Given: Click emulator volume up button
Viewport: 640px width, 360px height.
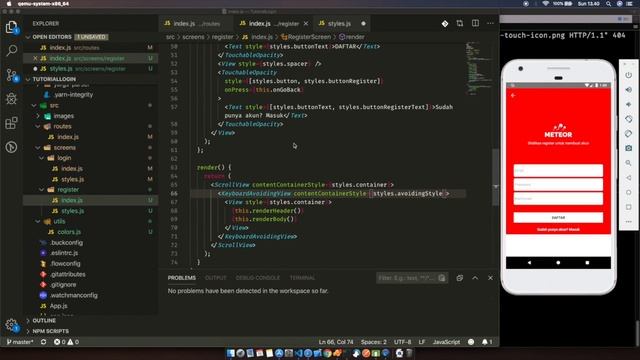Looking at the screenshot, I should click(629, 90).
